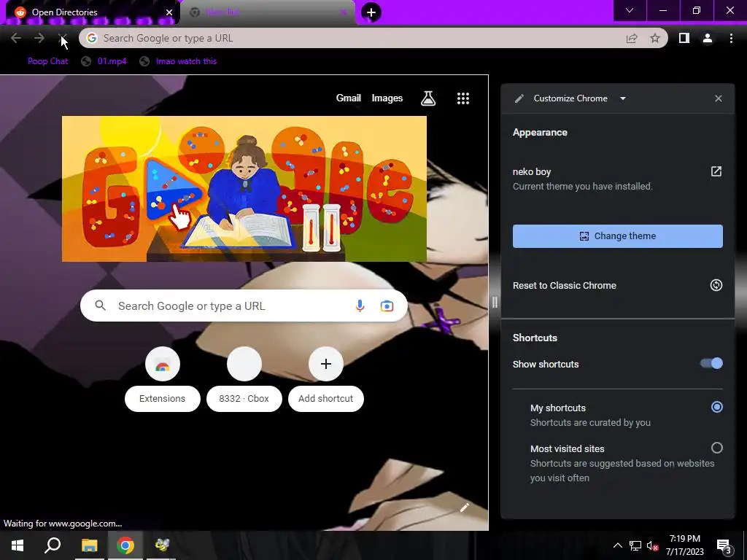Open a new tab with the plus button
The height and width of the screenshot is (560, 747).
[x=371, y=12]
